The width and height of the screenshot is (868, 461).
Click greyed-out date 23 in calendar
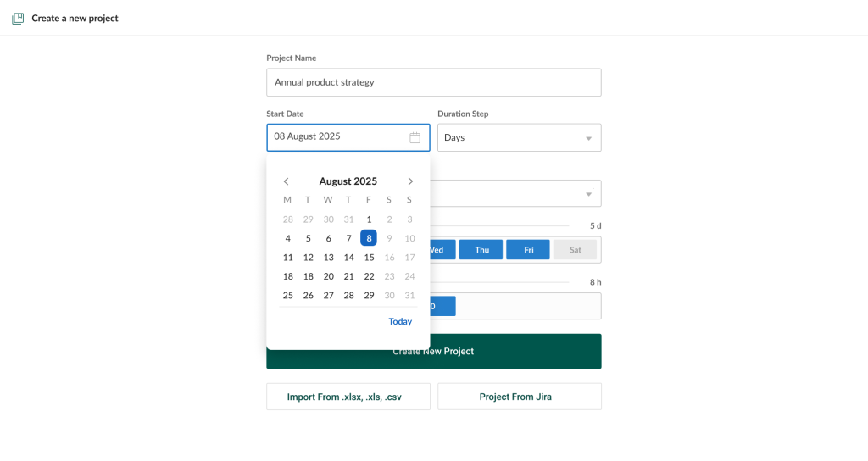click(x=389, y=277)
